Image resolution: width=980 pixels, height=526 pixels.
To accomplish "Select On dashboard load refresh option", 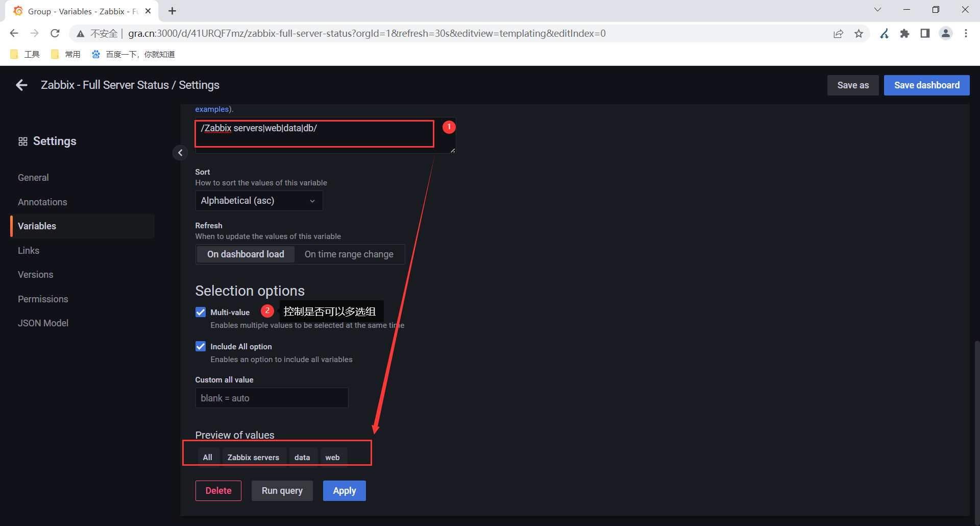I will (x=246, y=254).
